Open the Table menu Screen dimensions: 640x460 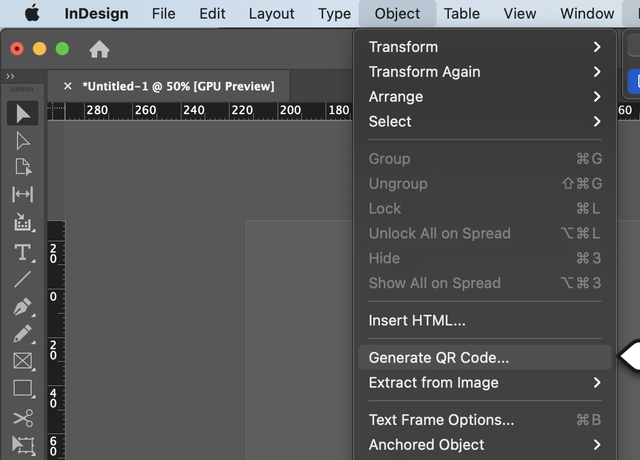point(462,13)
